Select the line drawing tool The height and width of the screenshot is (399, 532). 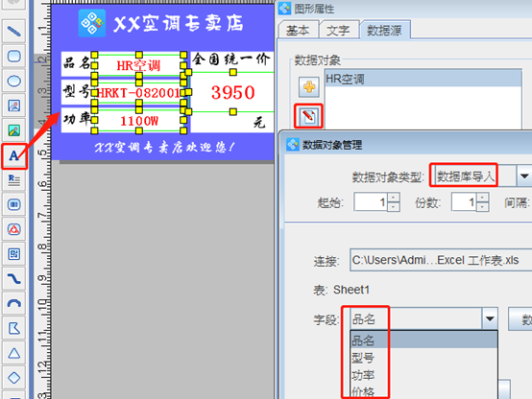[x=13, y=32]
